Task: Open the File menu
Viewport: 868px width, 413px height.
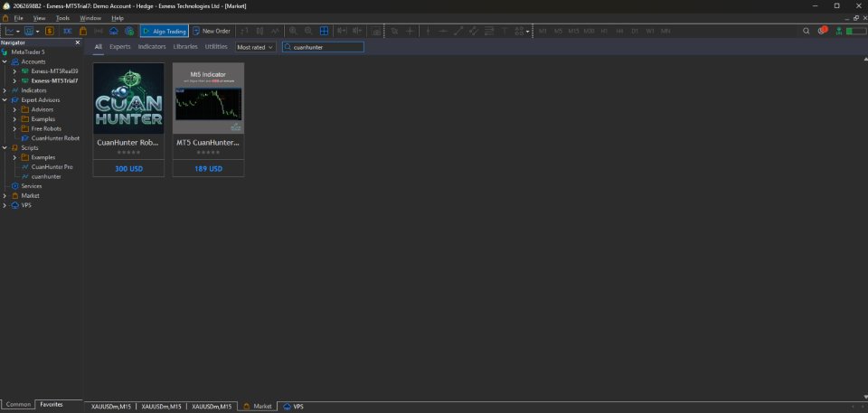Action: 18,18
